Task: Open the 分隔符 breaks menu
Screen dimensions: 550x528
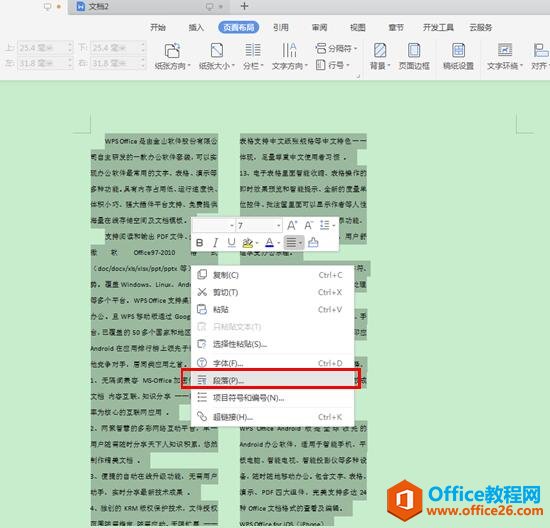Action: [336, 48]
